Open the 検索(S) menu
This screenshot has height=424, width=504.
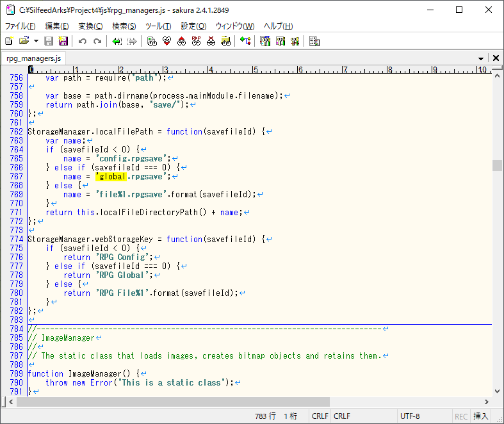[124, 26]
